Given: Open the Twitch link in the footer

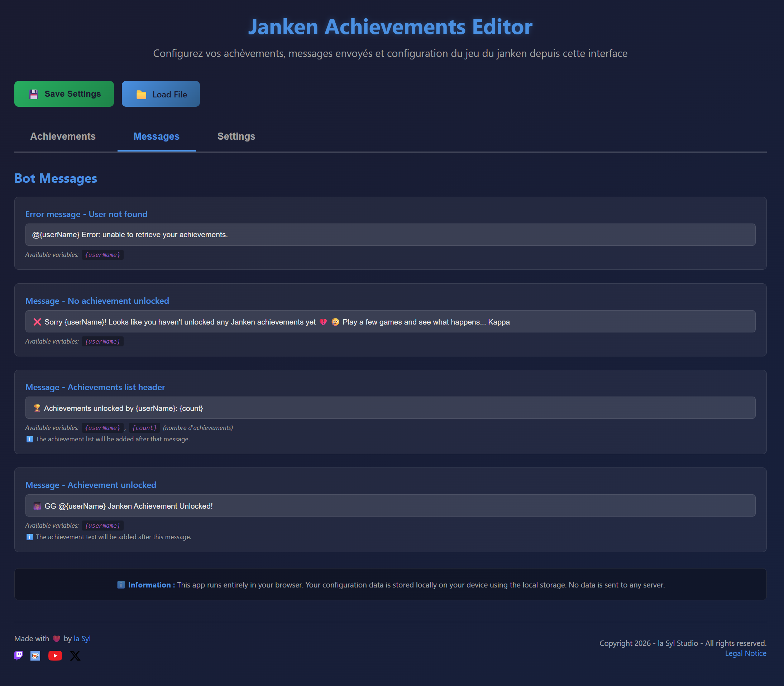Looking at the screenshot, I should [x=18, y=656].
